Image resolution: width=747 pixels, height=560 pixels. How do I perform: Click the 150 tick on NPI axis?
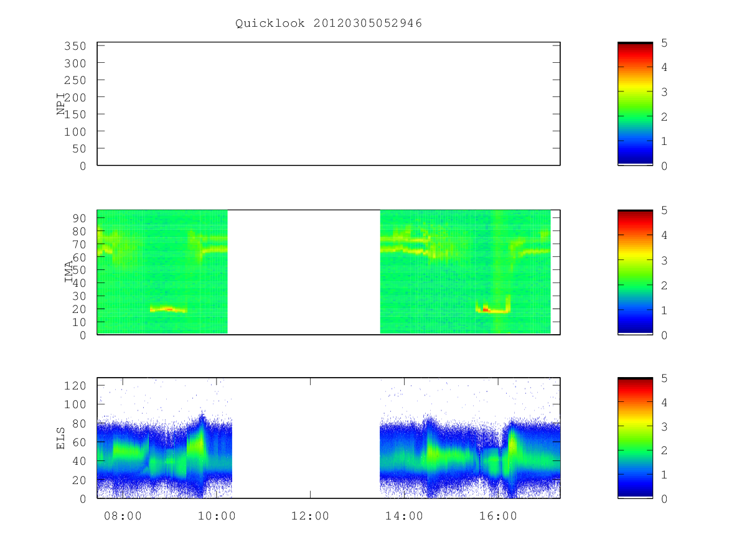75,114
